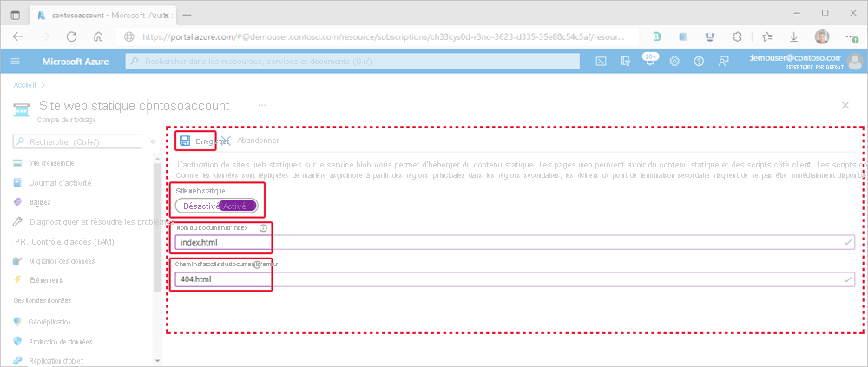The width and height of the screenshot is (868, 367).
Task: Go to the Accueil breadcrumb link
Action: (25, 85)
